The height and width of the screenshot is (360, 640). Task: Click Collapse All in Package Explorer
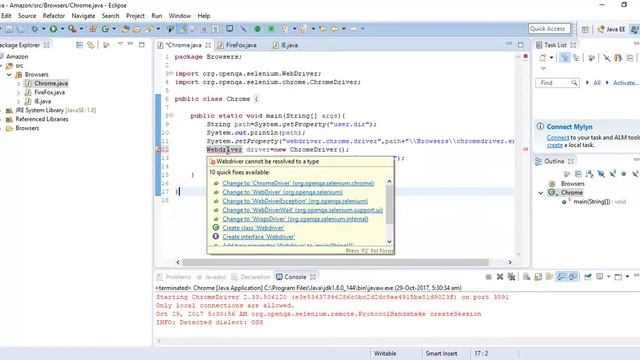80,45
